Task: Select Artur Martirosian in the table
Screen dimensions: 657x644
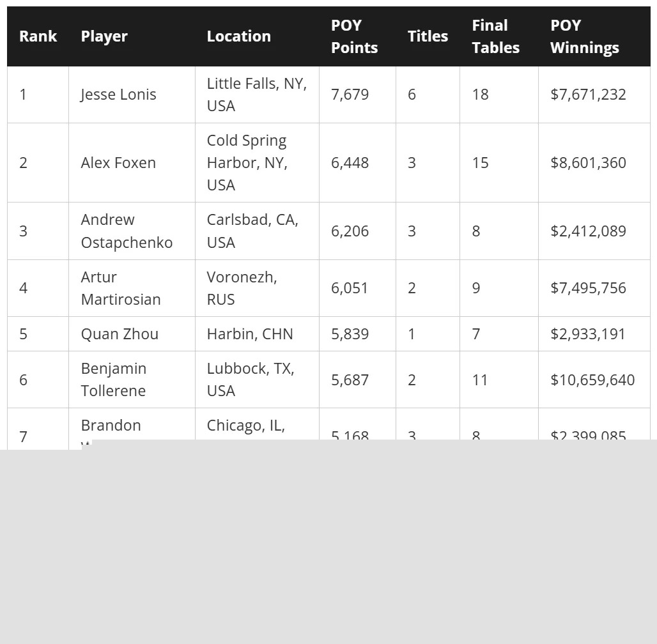Action: click(121, 288)
